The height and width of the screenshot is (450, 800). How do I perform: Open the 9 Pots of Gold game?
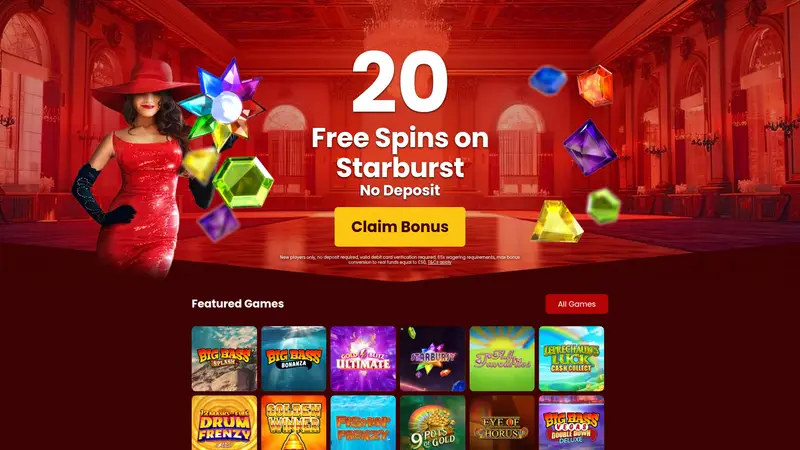tap(432, 423)
